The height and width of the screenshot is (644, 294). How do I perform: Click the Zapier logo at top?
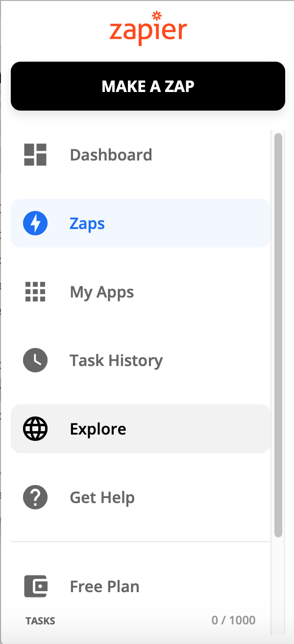(148, 27)
